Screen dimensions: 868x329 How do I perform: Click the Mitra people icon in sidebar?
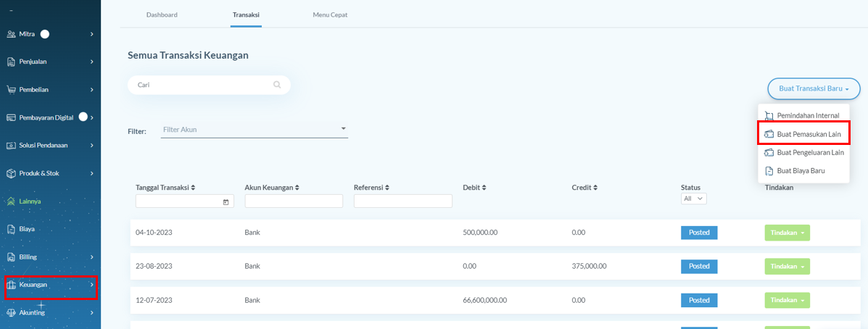coord(11,34)
